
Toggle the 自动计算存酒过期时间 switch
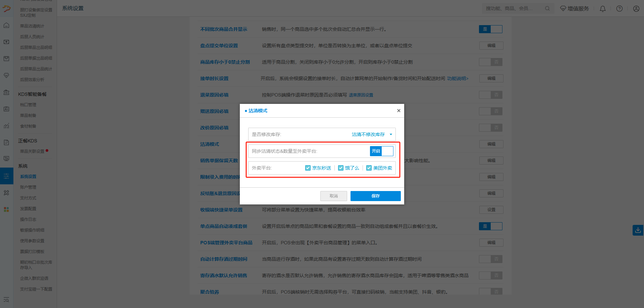(x=491, y=259)
